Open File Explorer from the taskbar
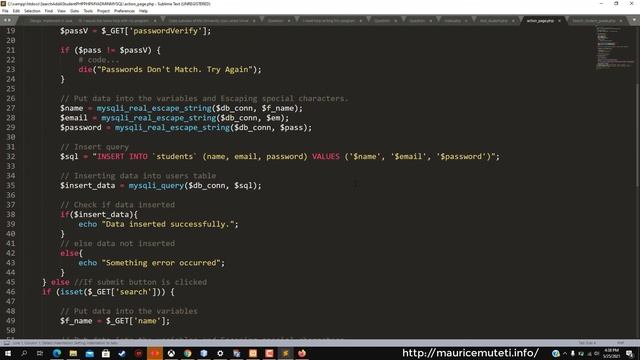 [73, 353]
